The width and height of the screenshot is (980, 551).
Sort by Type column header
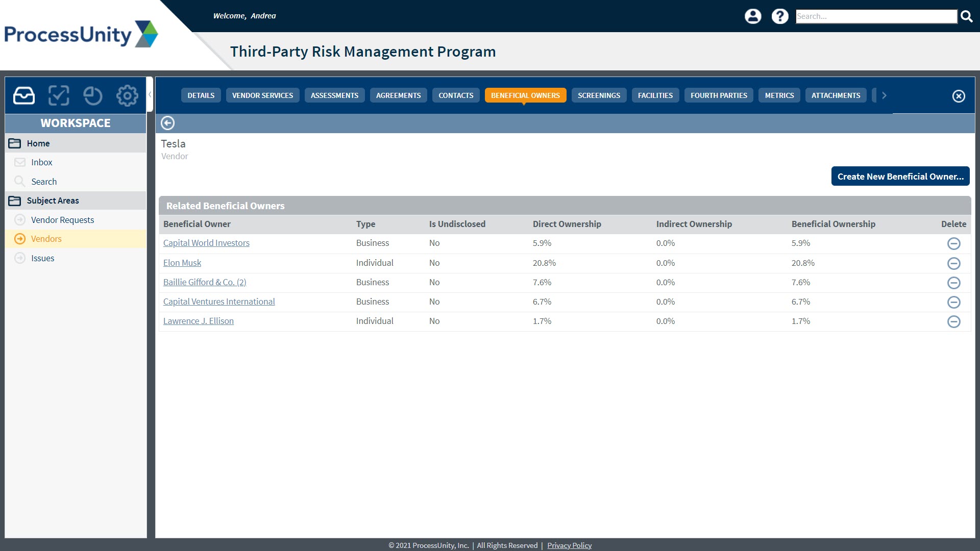365,224
